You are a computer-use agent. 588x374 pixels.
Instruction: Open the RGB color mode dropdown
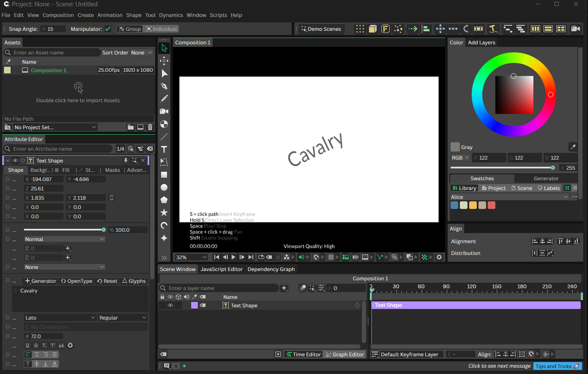pos(460,158)
